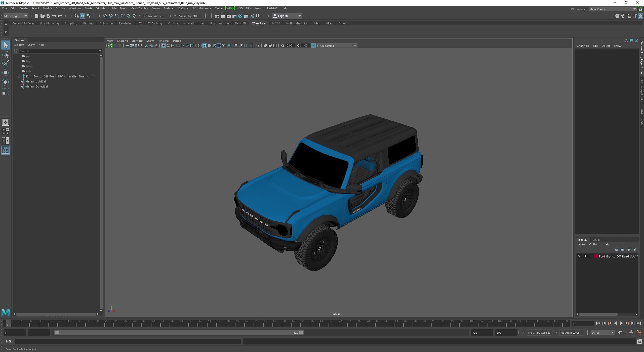Open the Hypershade sphere icon
644x352 pixels.
pyautogui.click(x=240, y=16)
